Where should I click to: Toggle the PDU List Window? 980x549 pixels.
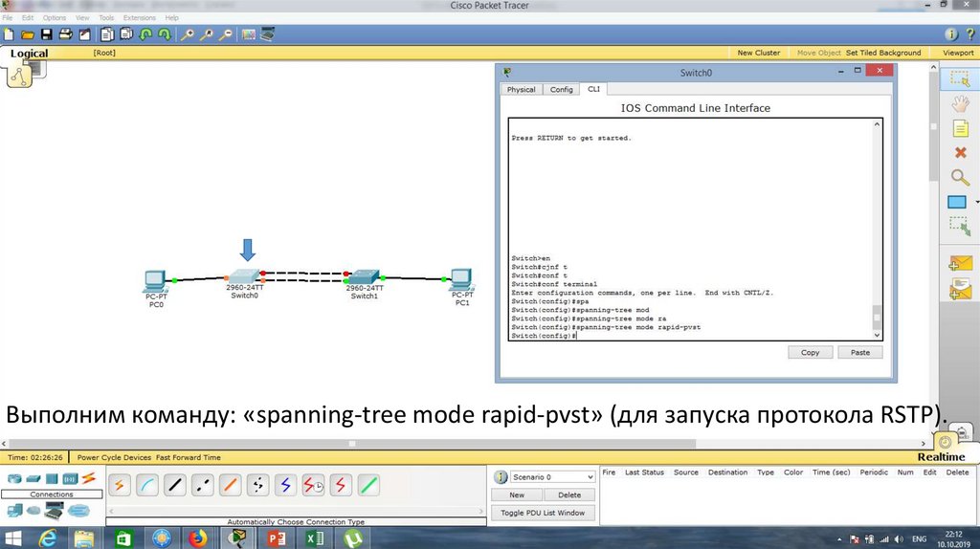click(x=543, y=513)
